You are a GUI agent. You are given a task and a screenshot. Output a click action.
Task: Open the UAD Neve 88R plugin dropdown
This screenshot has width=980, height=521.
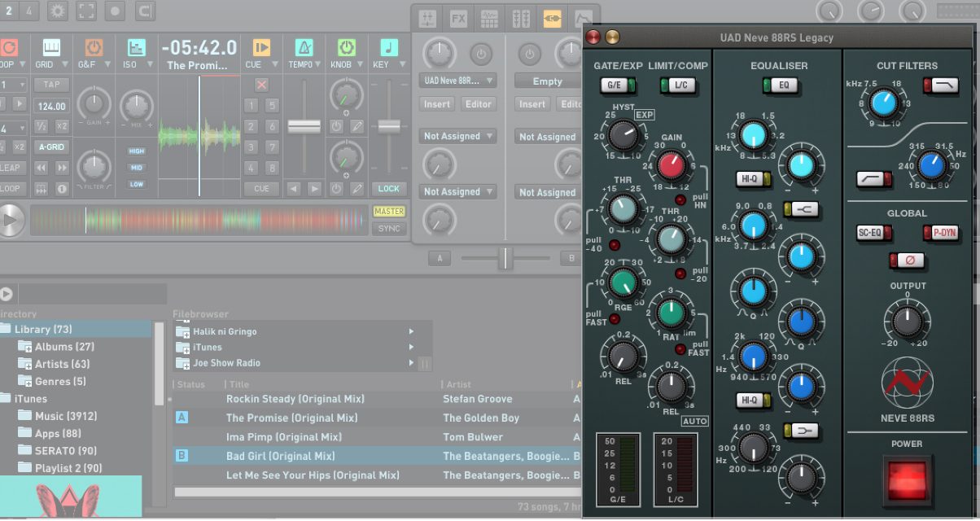coord(458,81)
